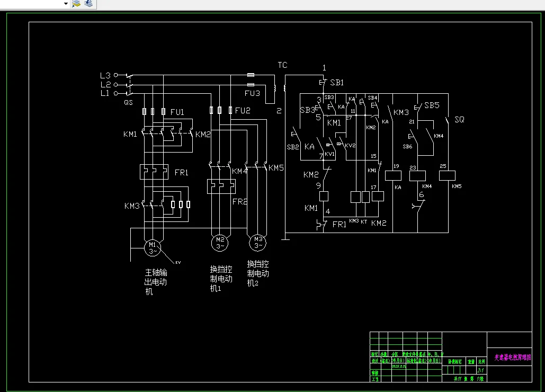The height and width of the screenshot is (392, 545).
Task: Click the M1 motor symbol
Action: point(153,248)
